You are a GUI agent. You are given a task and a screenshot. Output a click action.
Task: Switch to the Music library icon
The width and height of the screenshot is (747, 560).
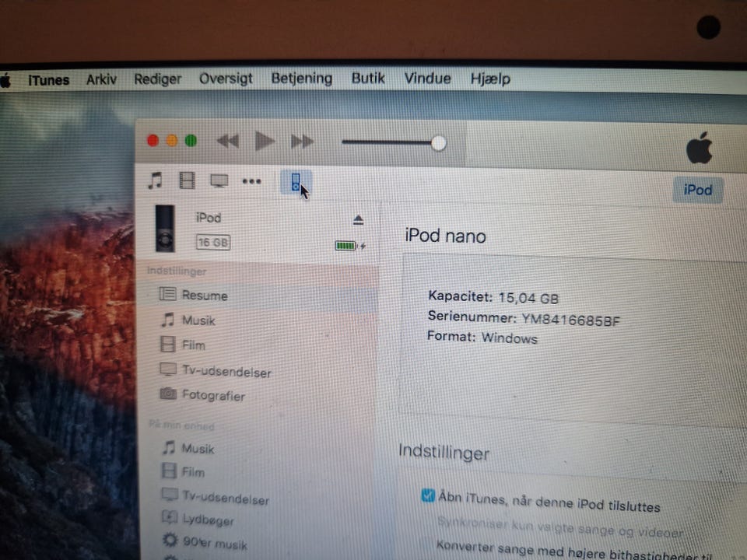(x=156, y=180)
